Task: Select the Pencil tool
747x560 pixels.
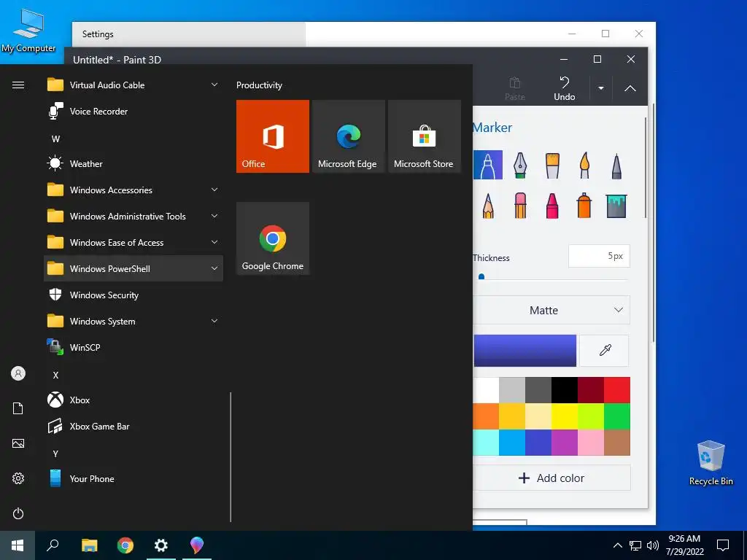Action: point(488,206)
